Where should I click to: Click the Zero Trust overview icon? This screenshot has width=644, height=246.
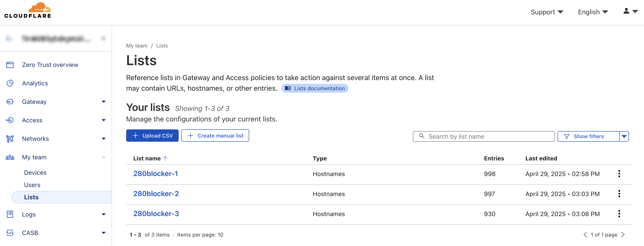[x=10, y=65]
